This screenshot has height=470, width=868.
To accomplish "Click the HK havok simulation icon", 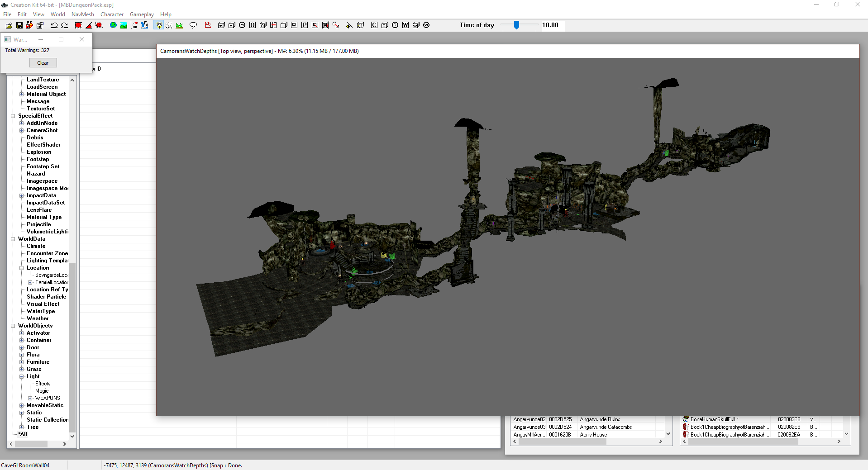I will click(x=134, y=25).
